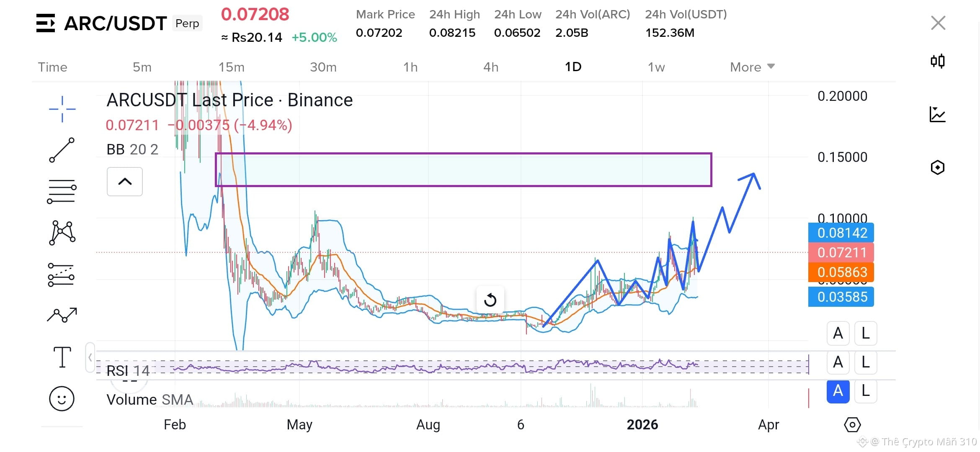This screenshot has width=980, height=452.
Task: Switch to the 1h timeframe
Action: click(x=410, y=67)
